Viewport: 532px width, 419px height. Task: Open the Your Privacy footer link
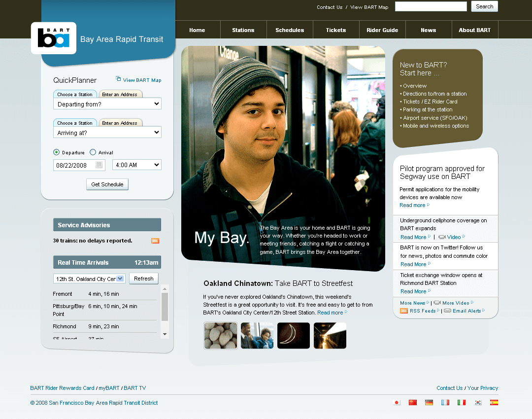[x=482, y=388]
